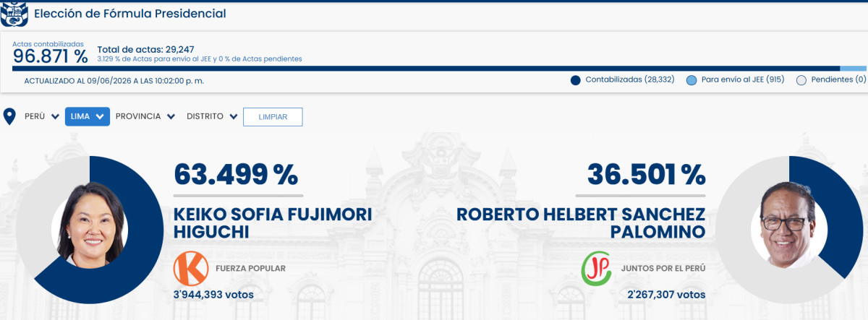Expand the PROVINCIA dropdown
The width and height of the screenshot is (868, 320).
click(145, 116)
